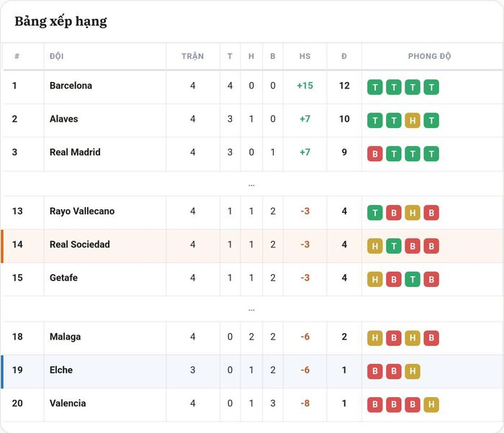Click Valencia's yellow H form badge
This screenshot has height=433, width=504.
tap(431, 405)
